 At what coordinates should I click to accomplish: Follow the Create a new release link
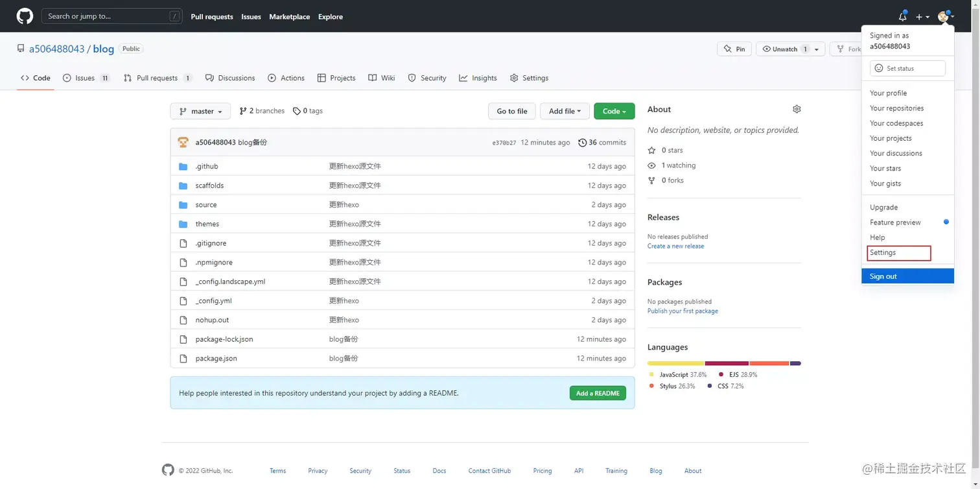point(675,246)
